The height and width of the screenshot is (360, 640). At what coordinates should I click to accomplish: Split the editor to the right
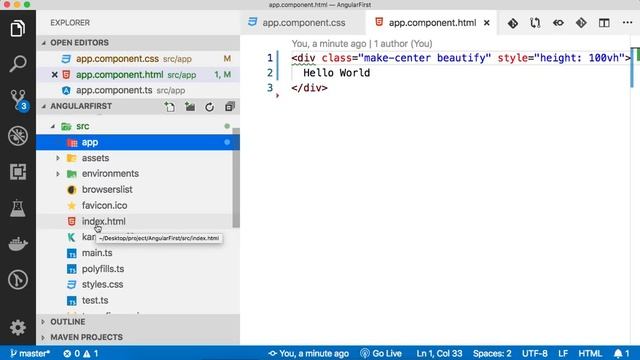(604, 23)
